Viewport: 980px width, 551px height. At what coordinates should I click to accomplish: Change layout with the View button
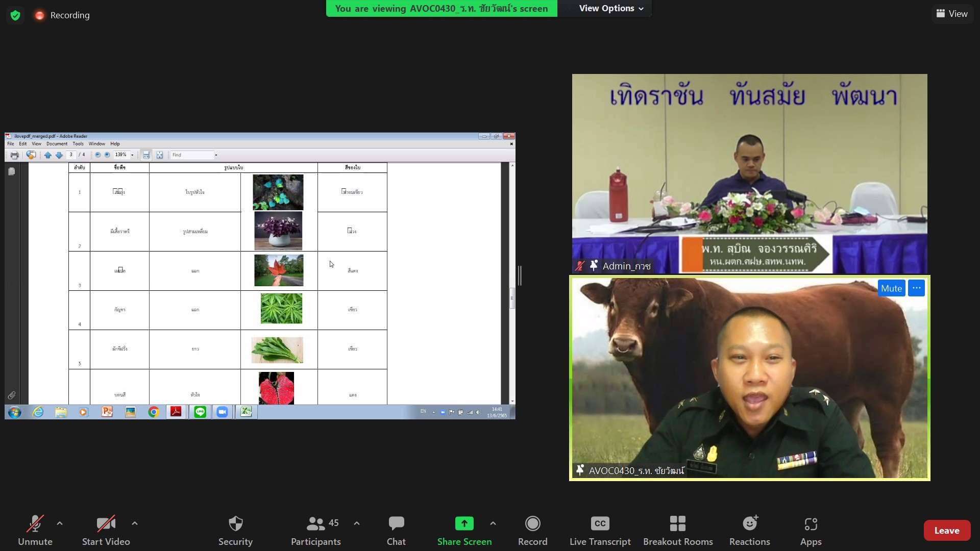point(952,14)
